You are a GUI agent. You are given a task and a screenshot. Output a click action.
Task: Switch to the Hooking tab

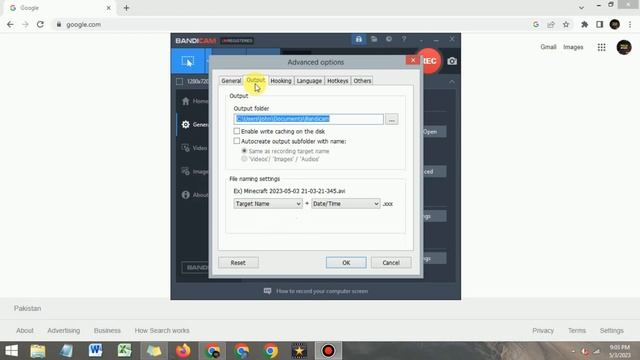point(281,81)
